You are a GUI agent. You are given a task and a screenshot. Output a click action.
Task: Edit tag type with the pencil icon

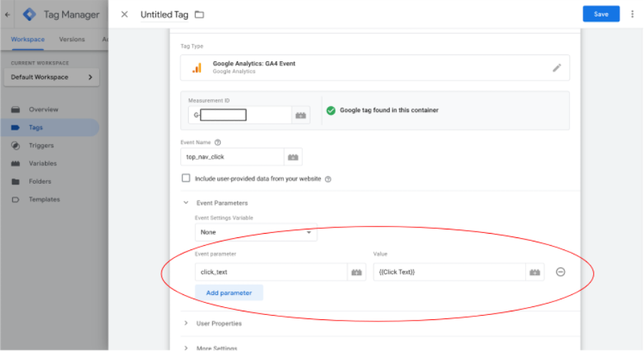556,68
